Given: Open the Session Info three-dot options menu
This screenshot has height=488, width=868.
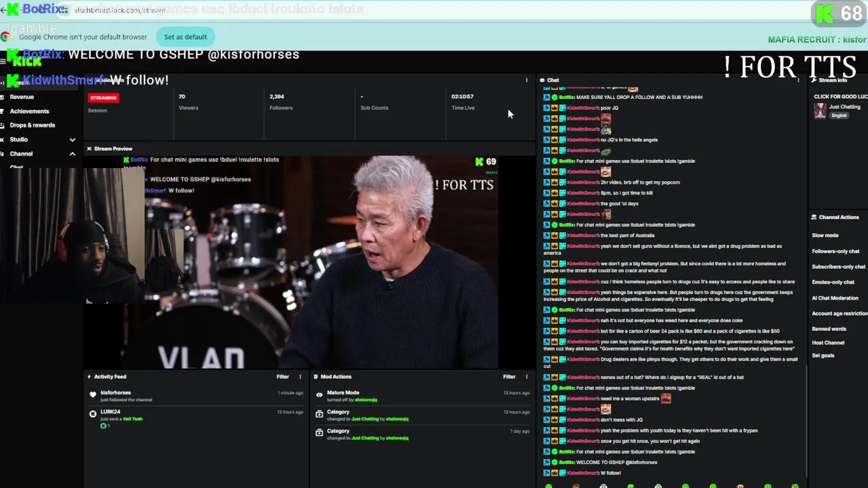Looking at the screenshot, I should click(x=526, y=80).
